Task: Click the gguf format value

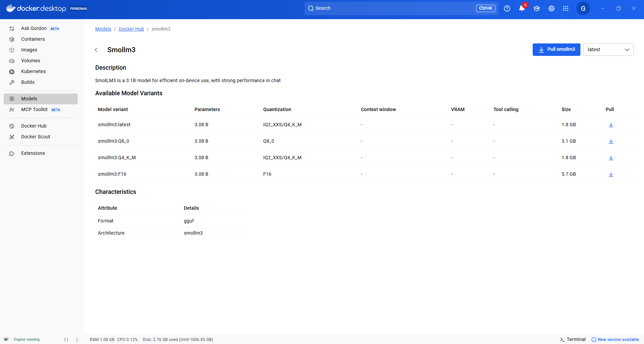Action: pos(189,221)
